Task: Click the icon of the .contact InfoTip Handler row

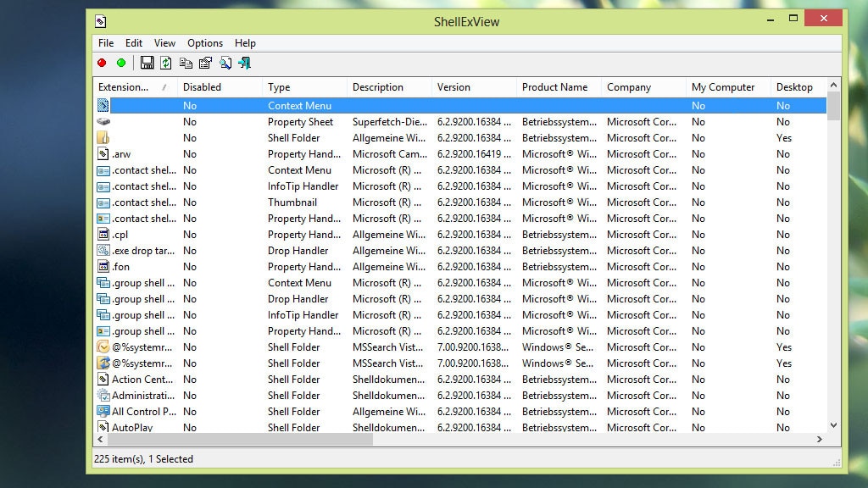Action: click(x=103, y=186)
